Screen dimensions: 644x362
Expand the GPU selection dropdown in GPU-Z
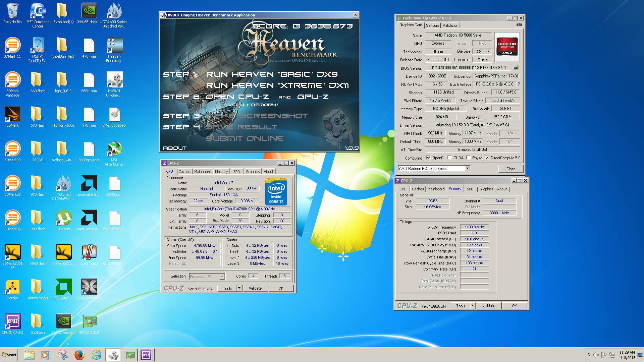click(x=467, y=169)
